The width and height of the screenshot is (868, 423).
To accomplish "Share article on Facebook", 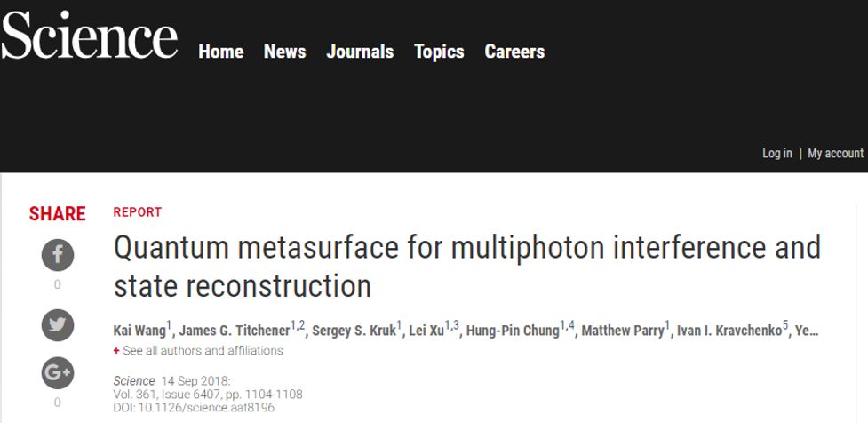I will pos(58,256).
